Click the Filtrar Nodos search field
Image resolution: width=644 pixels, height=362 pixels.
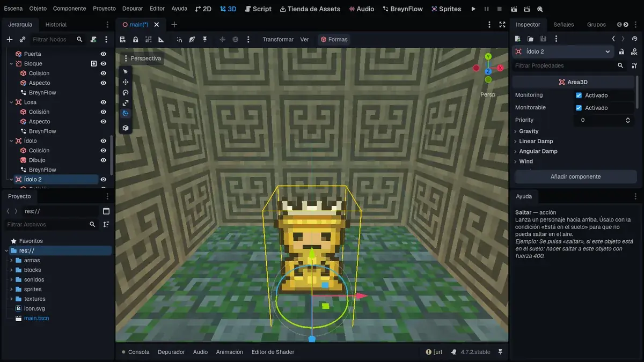(57, 40)
